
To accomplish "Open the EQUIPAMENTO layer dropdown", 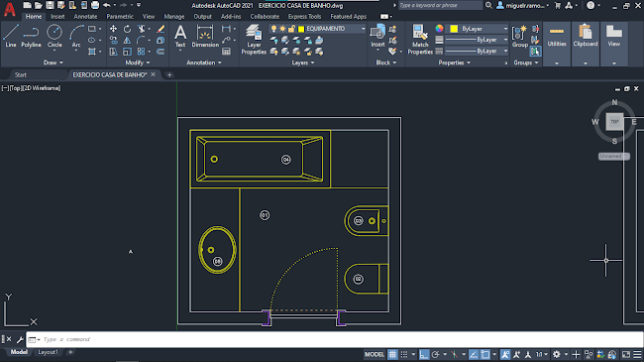I will tap(363, 29).
